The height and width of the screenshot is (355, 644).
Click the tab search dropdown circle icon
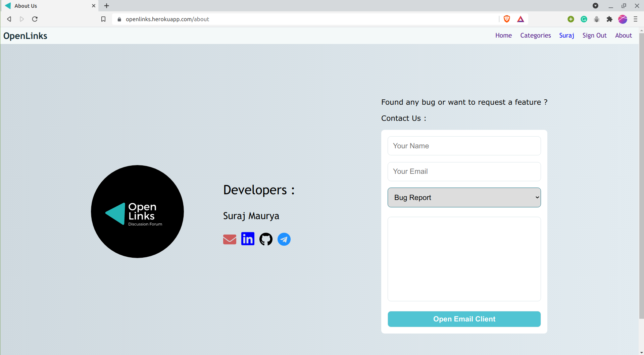pyautogui.click(x=595, y=6)
